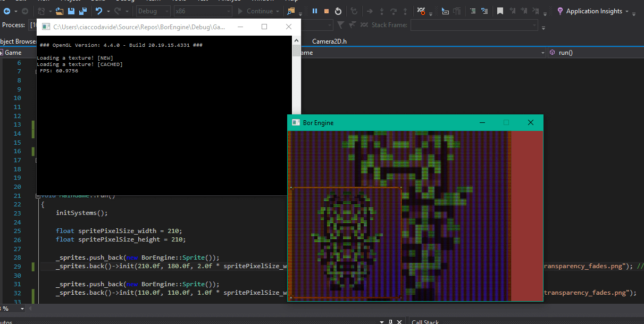This screenshot has width=644, height=324.
Task: Open the x86 platform dropdown
Action: pos(203,11)
